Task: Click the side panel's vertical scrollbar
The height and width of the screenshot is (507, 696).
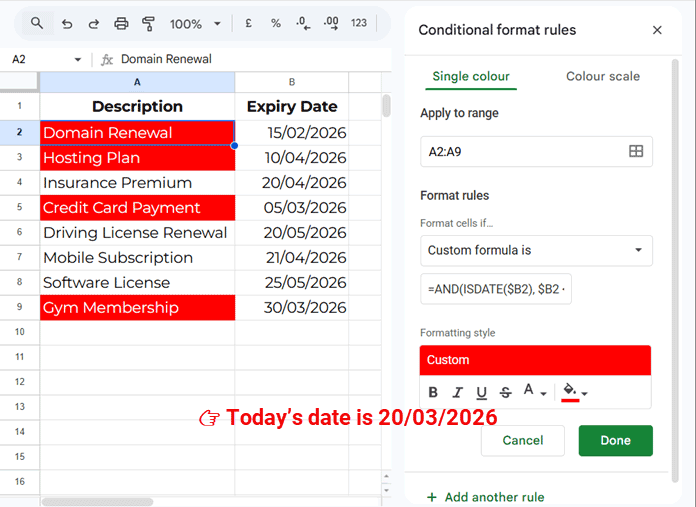Action: tap(675, 271)
